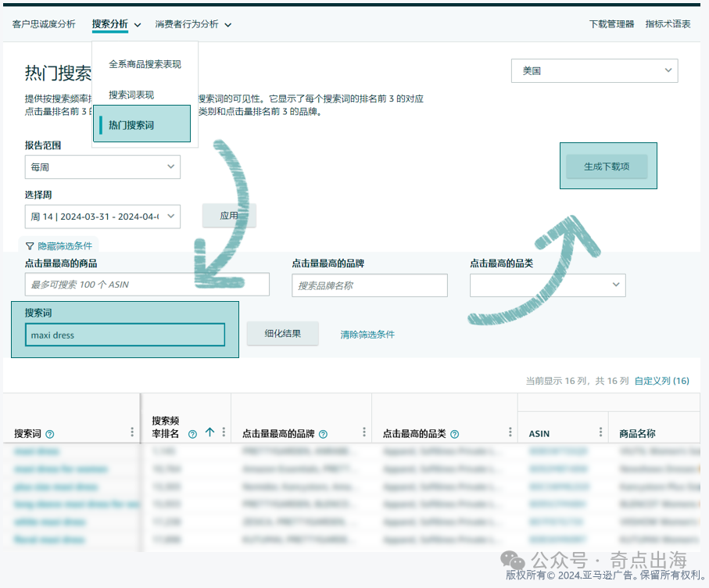
Task: Click the help icon next to 点击最高的品类
Action: pos(455,432)
